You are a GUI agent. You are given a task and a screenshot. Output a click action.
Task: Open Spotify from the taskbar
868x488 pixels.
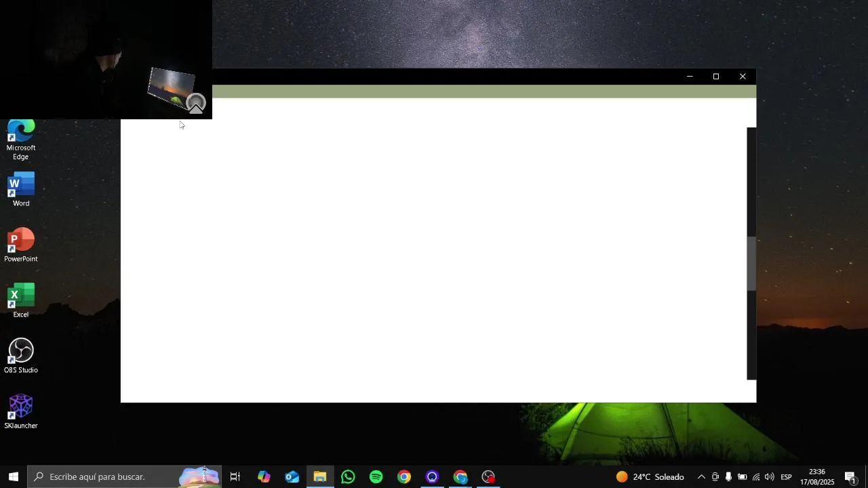pyautogui.click(x=376, y=476)
